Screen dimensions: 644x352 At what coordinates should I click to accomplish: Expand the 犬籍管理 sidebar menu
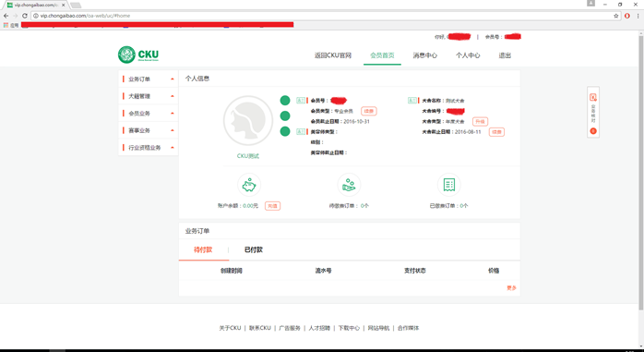[149, 96]
